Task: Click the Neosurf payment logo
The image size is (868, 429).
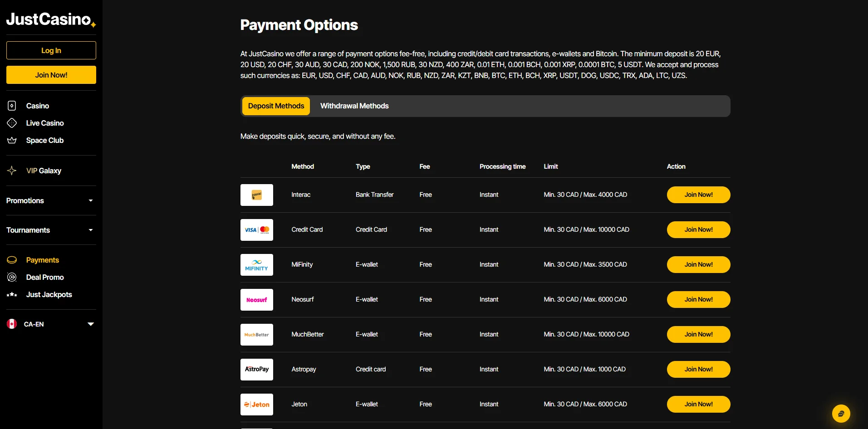Action: 257,300
